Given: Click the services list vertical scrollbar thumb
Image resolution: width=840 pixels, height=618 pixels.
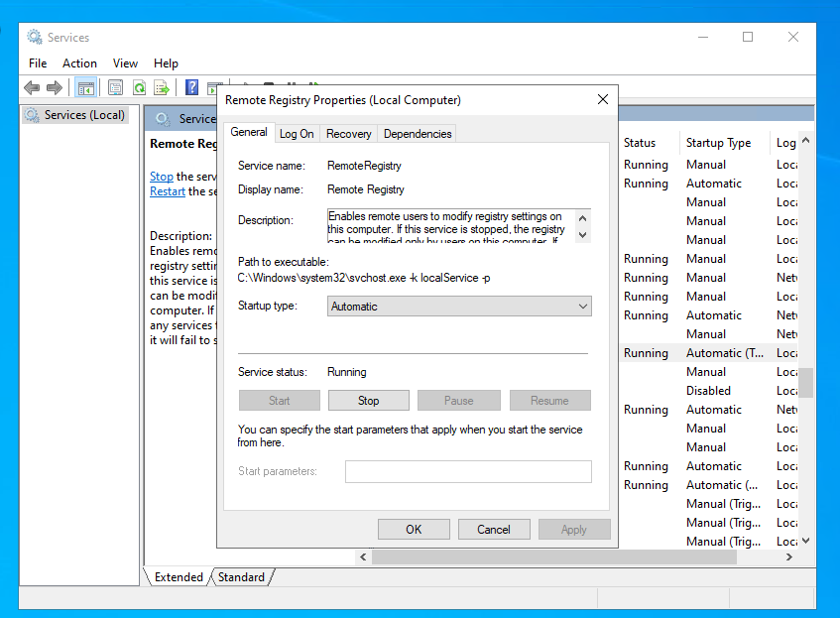Looking at the screenshot, I should [805, 382].
